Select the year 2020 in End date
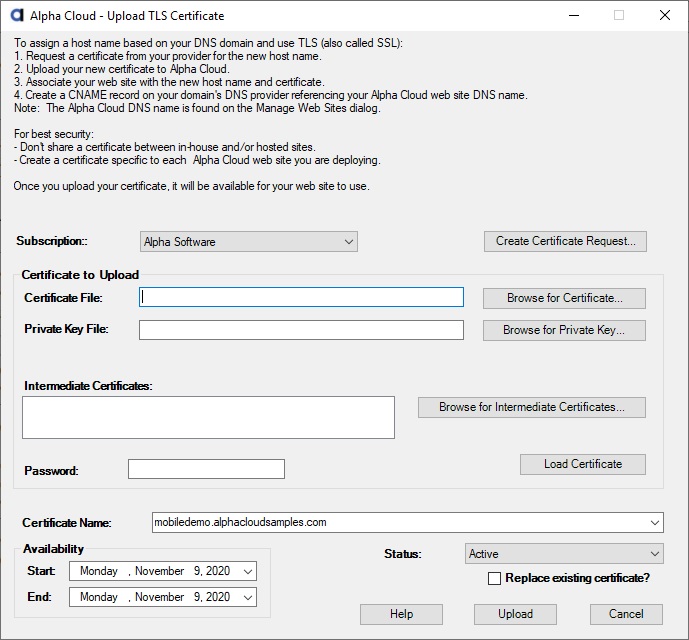 coord(218,597)
